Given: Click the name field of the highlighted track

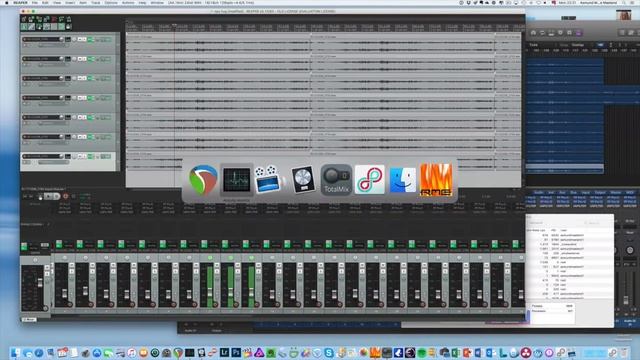Looking at the screenshot, I should [x=42, y=156].
